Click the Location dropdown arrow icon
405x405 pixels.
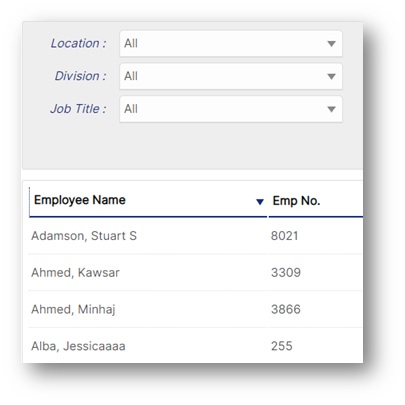pos(331,44)
